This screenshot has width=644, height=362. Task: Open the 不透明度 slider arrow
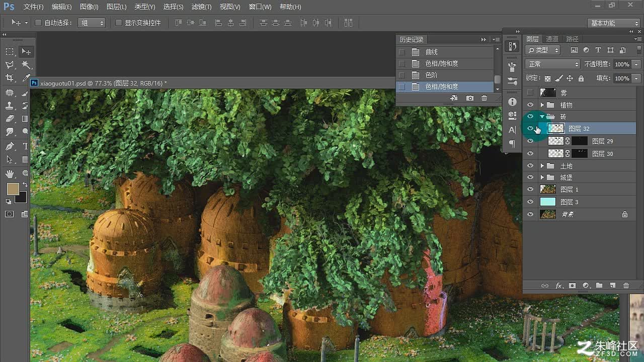pos(636,64)
